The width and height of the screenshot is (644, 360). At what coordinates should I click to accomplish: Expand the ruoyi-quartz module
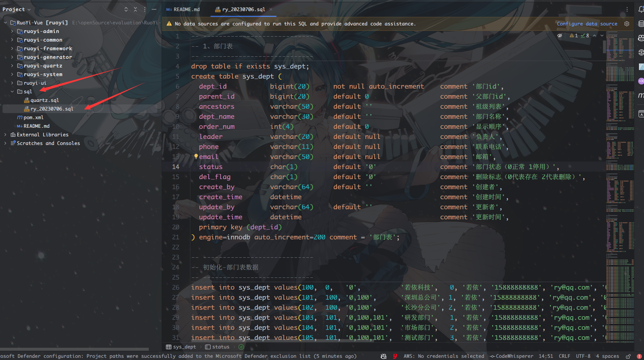tap(12, 66)
